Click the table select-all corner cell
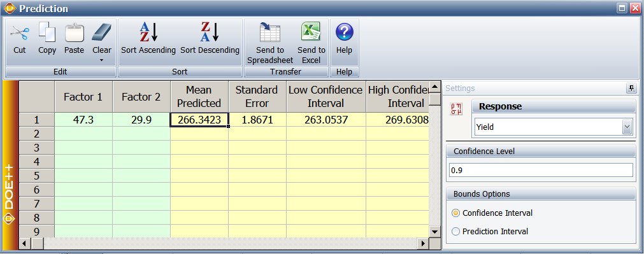The width and height of the screenshot is (644, 254). 36,97
